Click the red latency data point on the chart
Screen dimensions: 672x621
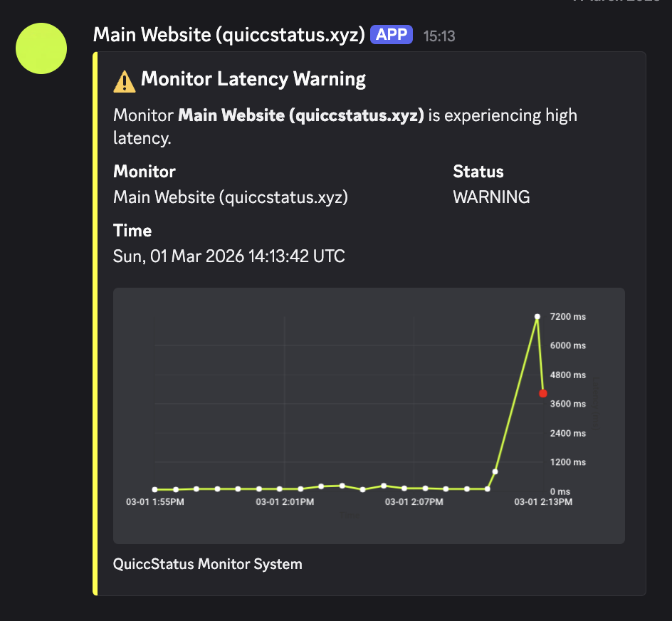pyautogui.click(x=543, y=393)
